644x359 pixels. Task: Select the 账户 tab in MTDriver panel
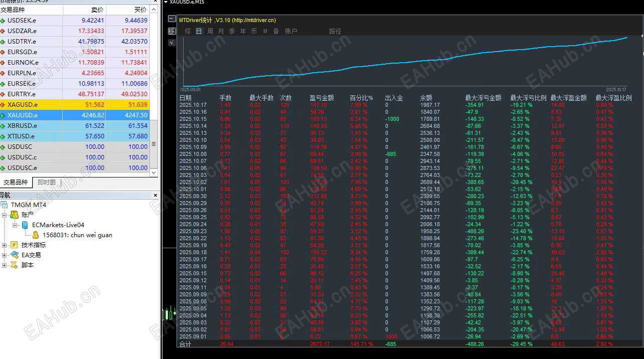click(x=291, y=31)
